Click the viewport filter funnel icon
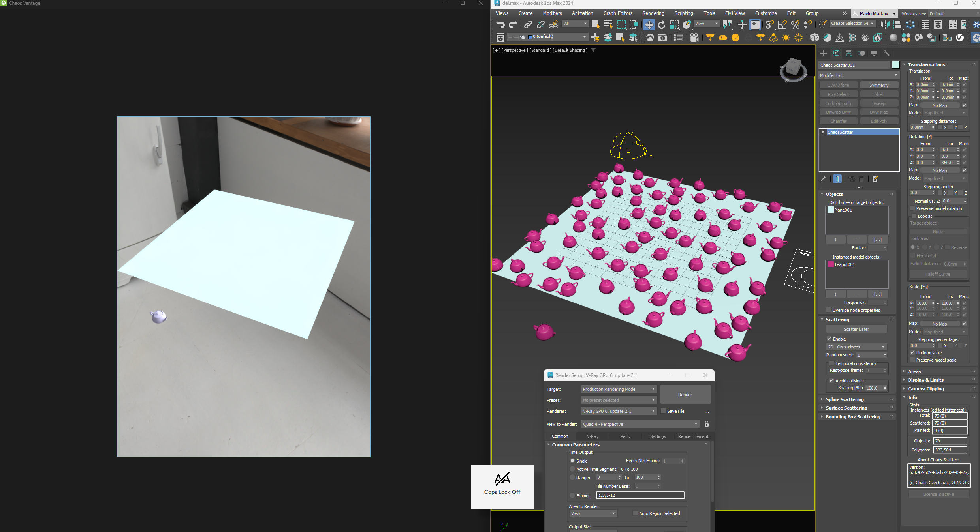Viewport: 980px width, 532px height. pyautogui.click(x=593, y=50)
